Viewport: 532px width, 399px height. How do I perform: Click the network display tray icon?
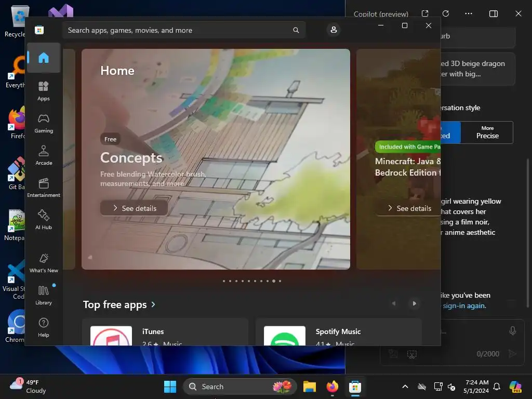(438, 387)
